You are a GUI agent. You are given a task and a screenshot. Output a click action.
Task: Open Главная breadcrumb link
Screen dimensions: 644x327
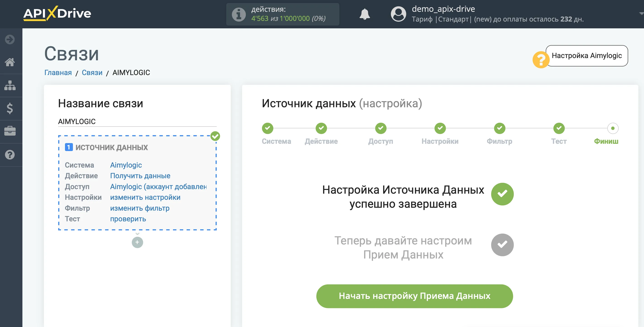coord(58,73)
